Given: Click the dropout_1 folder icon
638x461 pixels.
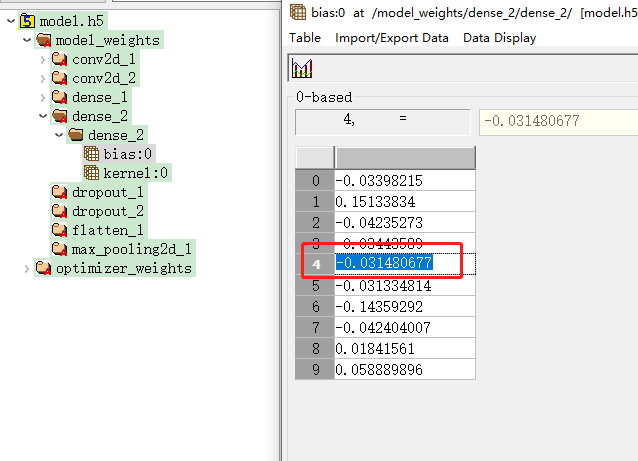Looking at the screenshot, I should click(59, 192).
